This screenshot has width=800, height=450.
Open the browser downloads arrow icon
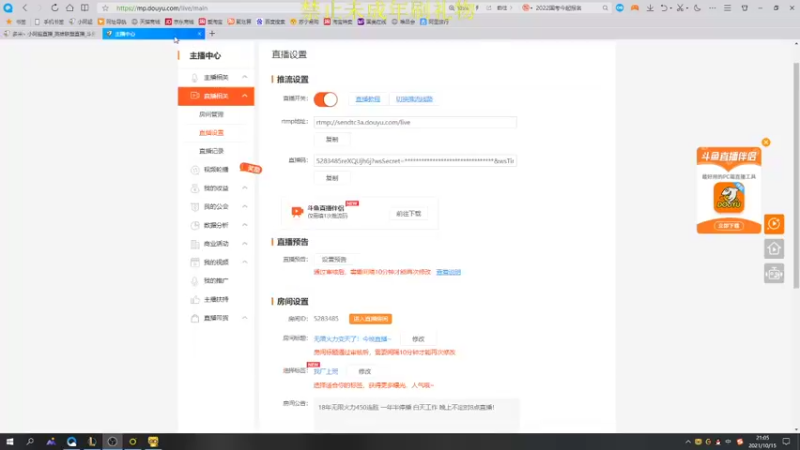pyautogui.click(x=650, y=8)
